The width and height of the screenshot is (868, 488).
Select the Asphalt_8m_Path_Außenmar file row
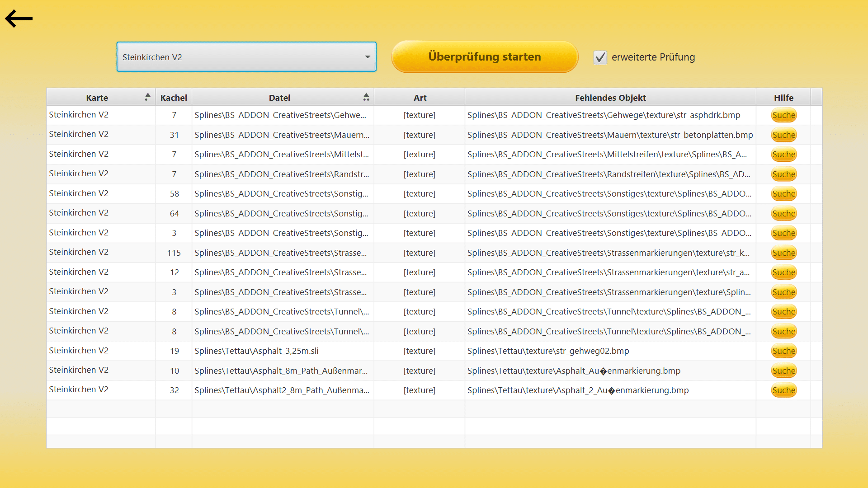coord(281,371)
